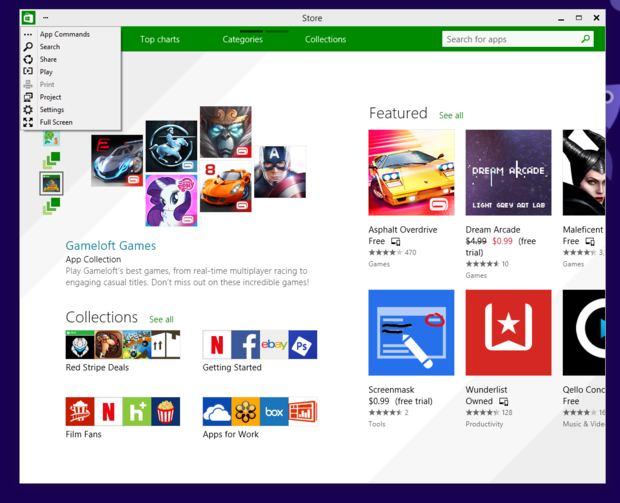Click the App Commands dots icon
This screenshot has height=503, width=620.
[x=28, y=35]
